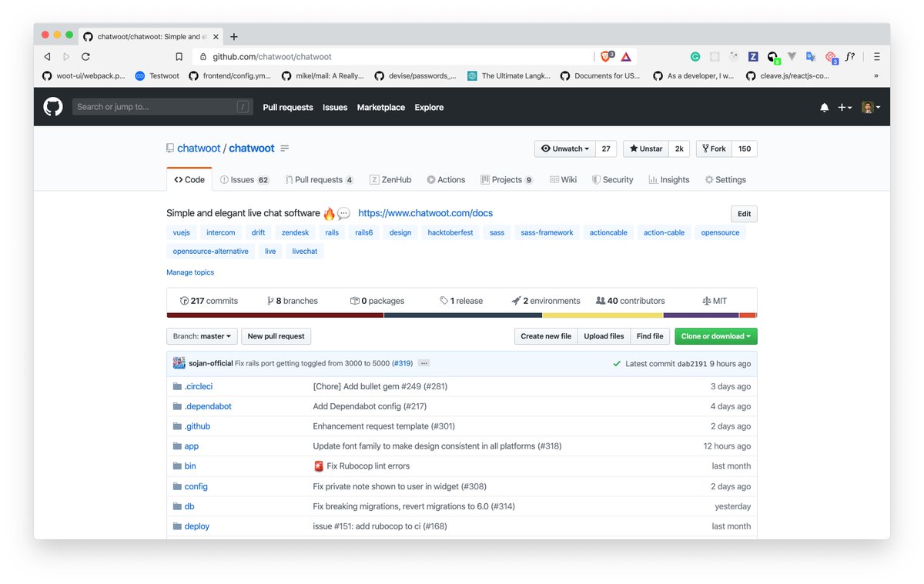
Task: Click the 2k stargazers count
Action: click(680, 149)
